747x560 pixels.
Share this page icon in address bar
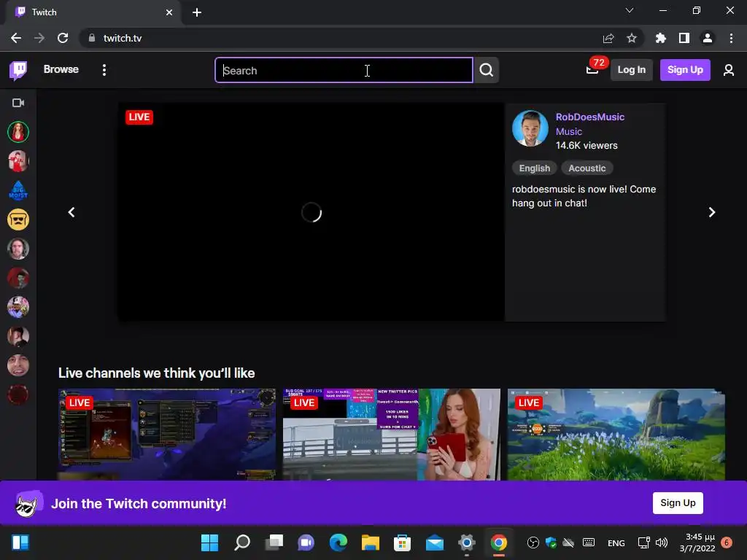tap(608, 38)
